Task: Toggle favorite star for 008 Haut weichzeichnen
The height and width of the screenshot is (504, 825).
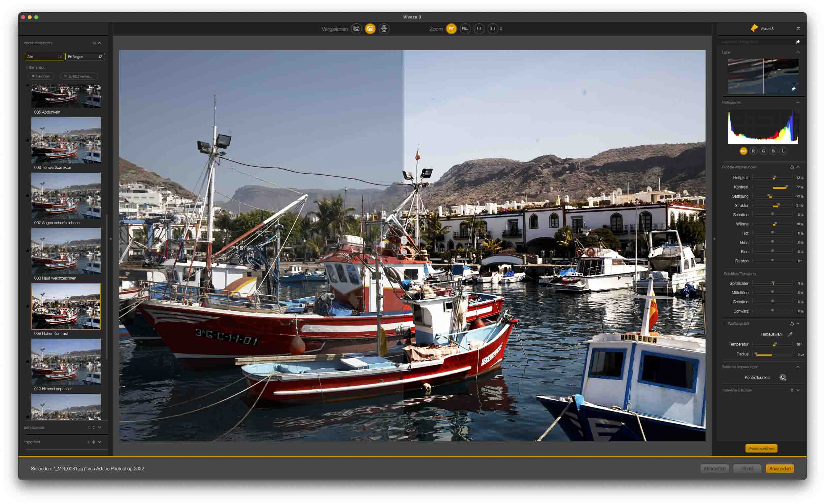Action: click(28, 251)
